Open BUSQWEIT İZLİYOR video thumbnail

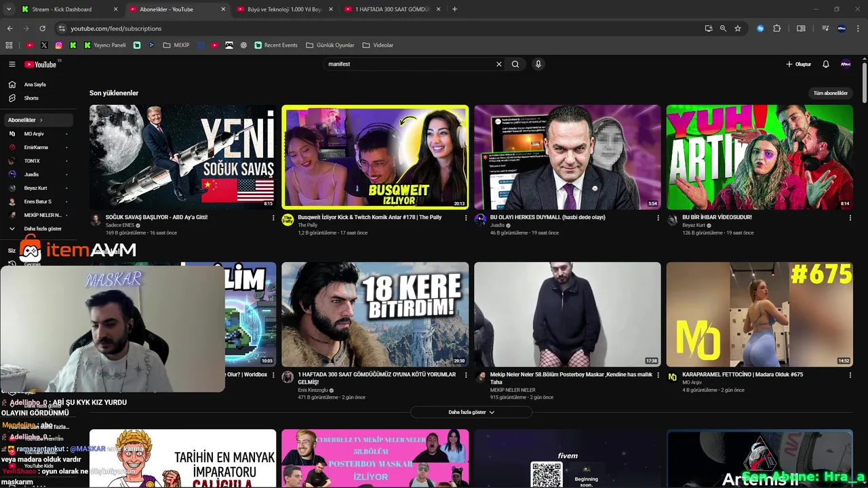[x=375, y=157]
